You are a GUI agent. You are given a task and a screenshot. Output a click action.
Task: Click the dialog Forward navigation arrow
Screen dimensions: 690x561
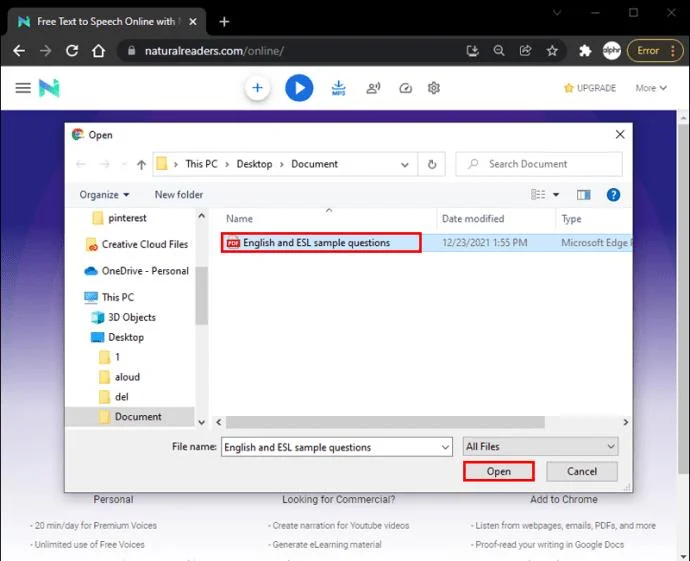(x=105, y=164)
